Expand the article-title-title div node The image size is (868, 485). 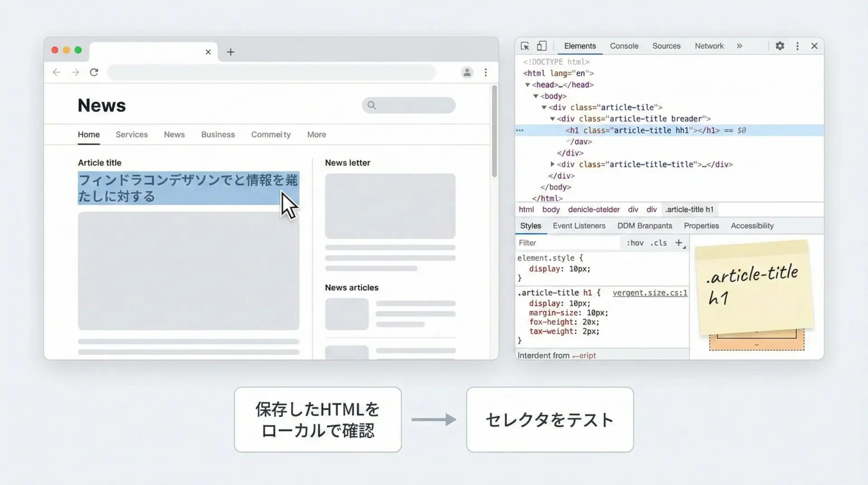(x=552, y=164)
